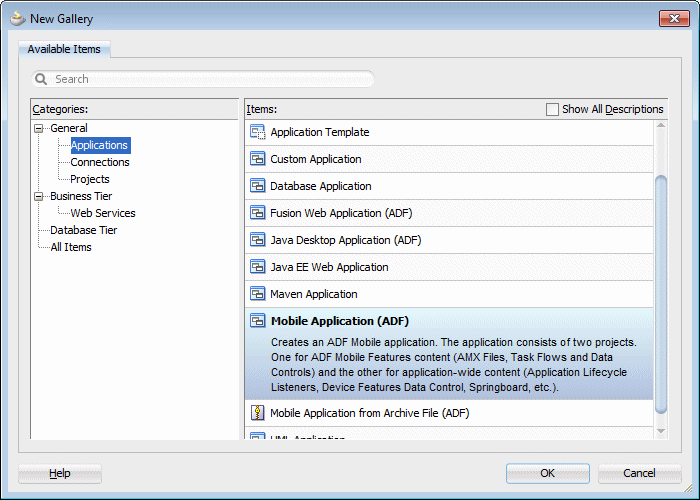
Task: Click the search magnifier icon
Action: [x=42, y=79]
